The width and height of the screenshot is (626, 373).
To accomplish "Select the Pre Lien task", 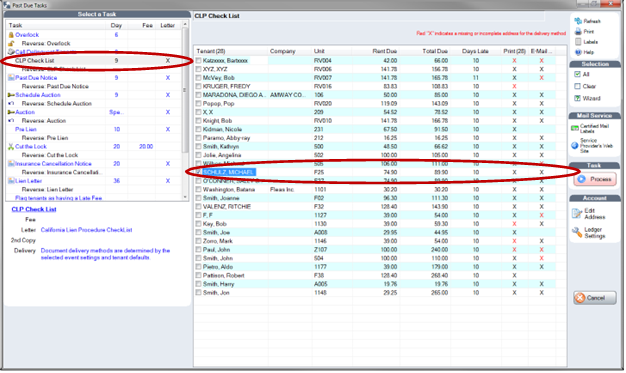I will (26, 129).
